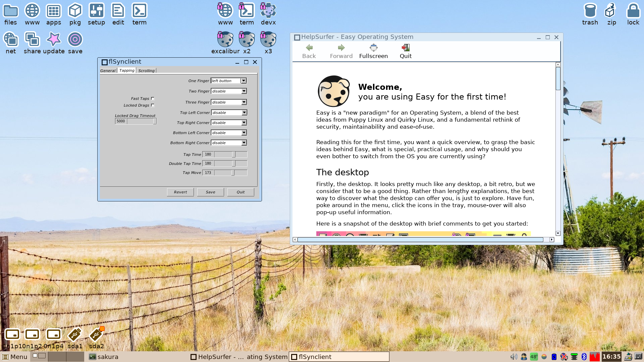This screenshot has width=644, height=362.
Task: Switch to the Scrolling tab
Action: tap(147, 71)
